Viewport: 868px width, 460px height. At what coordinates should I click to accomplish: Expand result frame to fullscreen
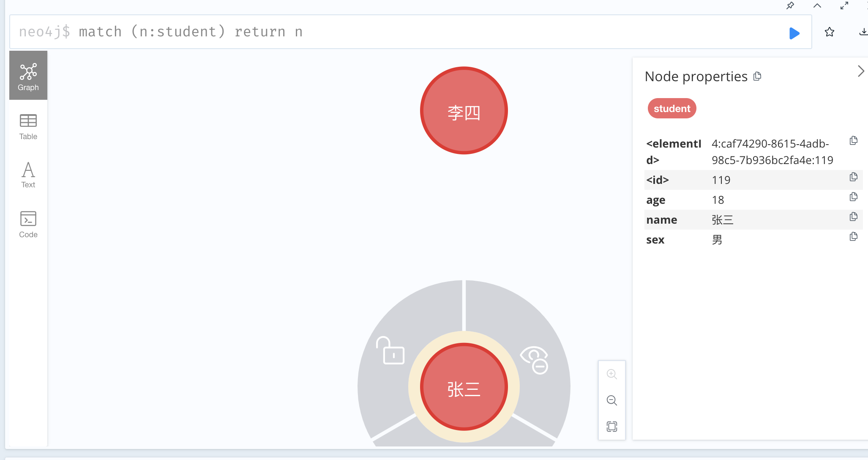844,5
